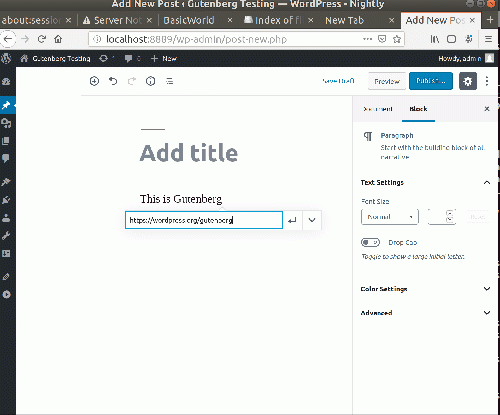Open the more tools vertical dots menu
This screenshot has width=500, height=415.
point(487,81)
